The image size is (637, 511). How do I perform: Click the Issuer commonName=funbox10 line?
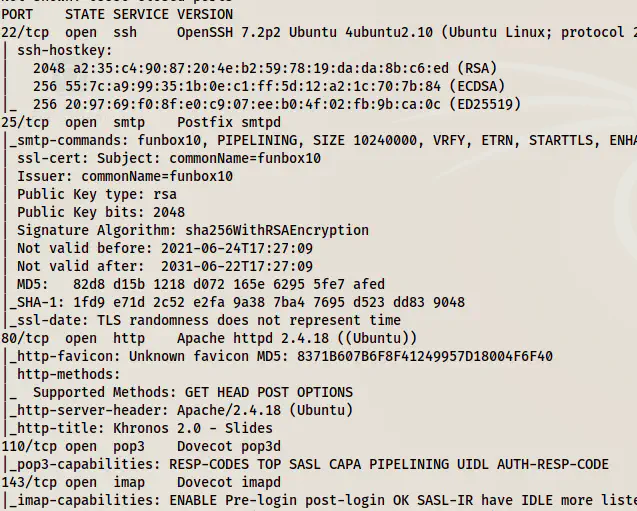(x=125, y=176)
